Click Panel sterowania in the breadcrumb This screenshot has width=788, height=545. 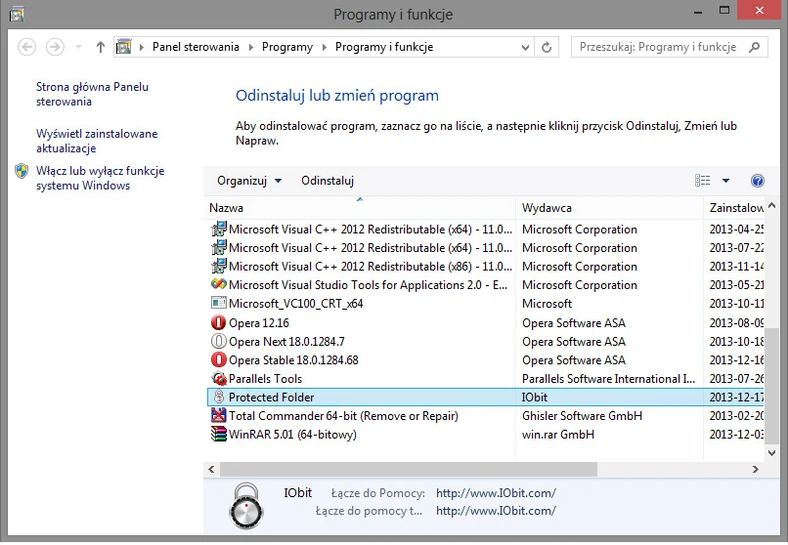(x=195, y=47)
